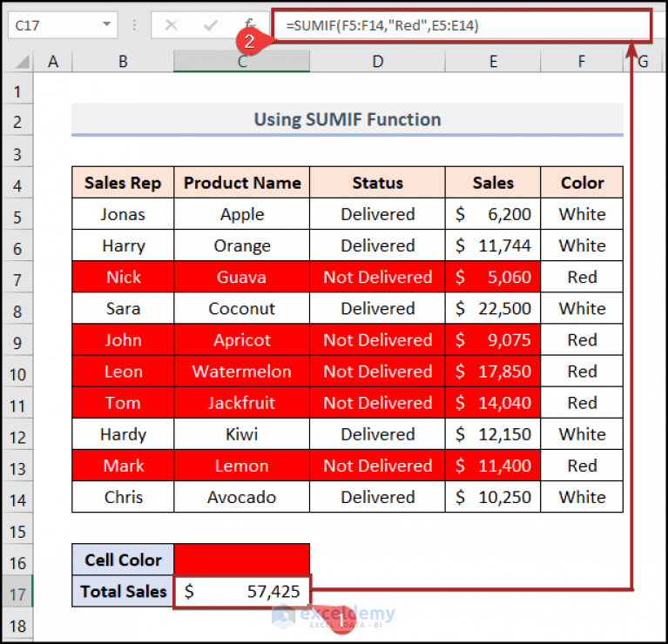The width and height of the screenshot is (668, 644).
Task: Click the 'Status' header cell
Action: (x=377, y=183)
